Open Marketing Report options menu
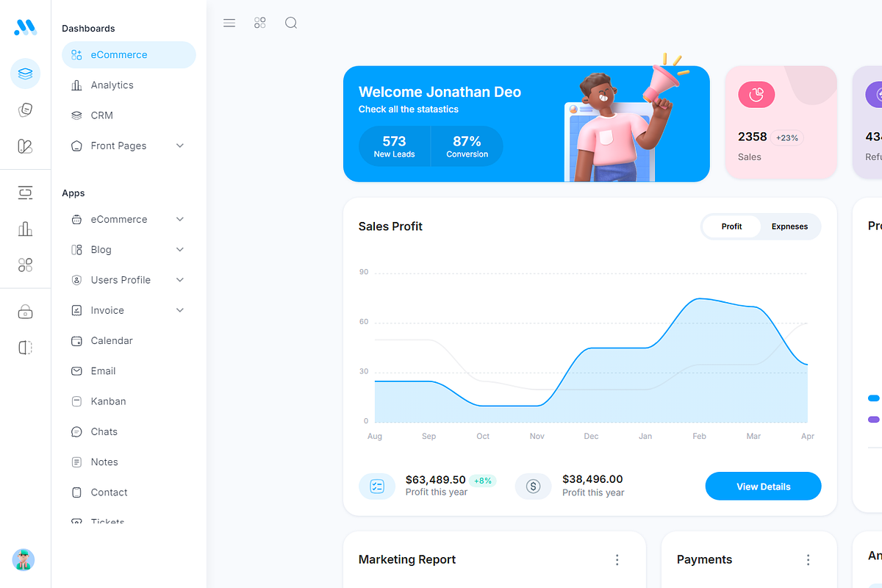Screen dimensions: 882x588 [617, 560]
